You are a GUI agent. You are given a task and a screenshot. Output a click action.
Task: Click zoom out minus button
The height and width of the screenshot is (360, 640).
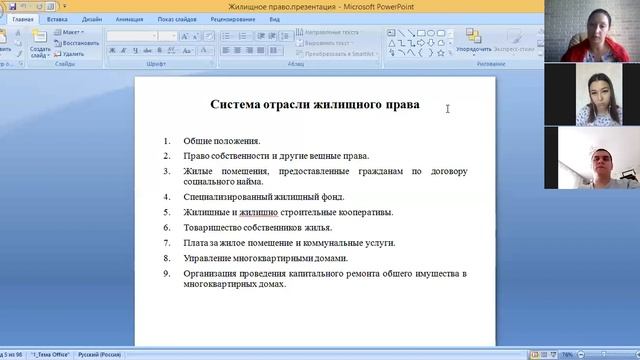tap(581, 355)
